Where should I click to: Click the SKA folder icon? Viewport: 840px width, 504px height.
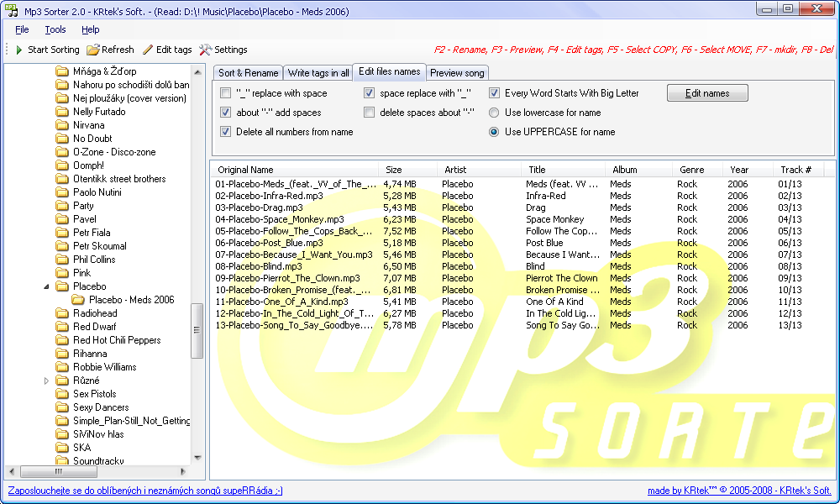tap(62, 447)
